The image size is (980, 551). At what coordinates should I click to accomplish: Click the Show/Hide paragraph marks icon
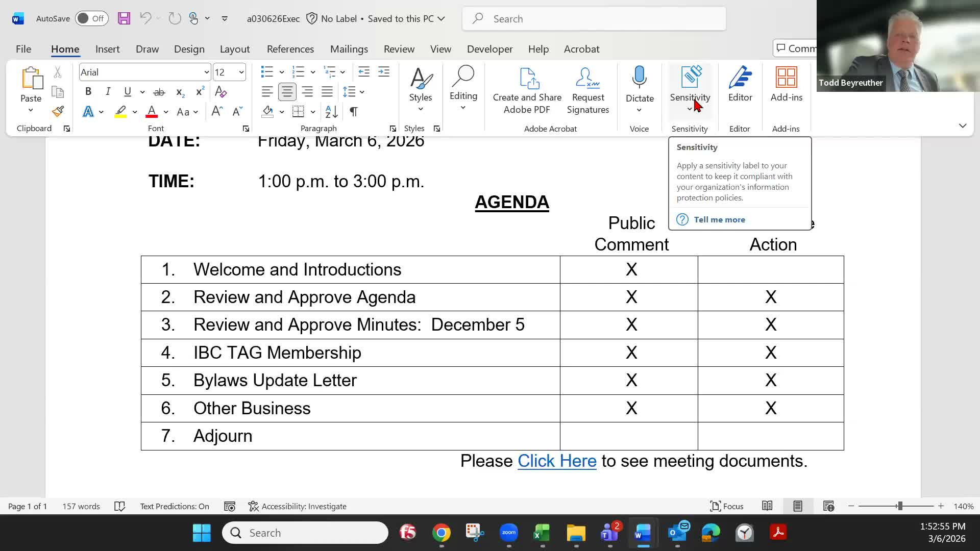354,111
